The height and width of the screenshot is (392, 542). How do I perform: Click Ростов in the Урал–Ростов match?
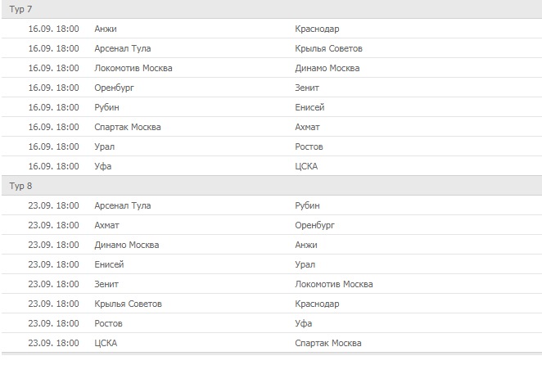pos(309,146)
